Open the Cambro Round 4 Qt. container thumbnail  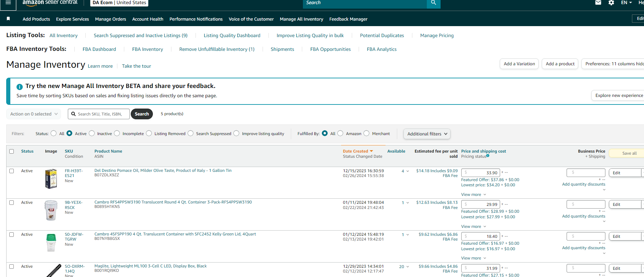tap(51, 210)
